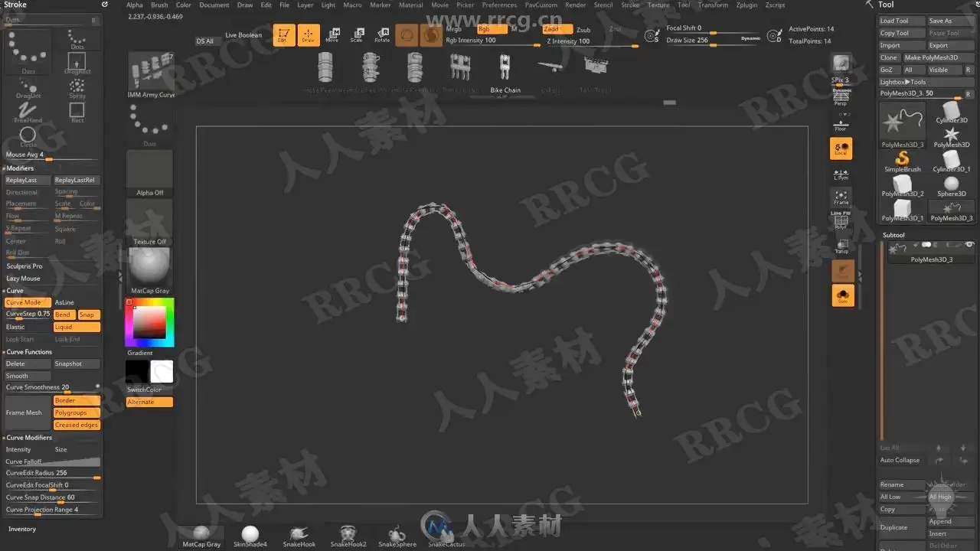Viewport: 980px width, 551px height.
Task: Click the Edit mode button
Action: [284, 35]
